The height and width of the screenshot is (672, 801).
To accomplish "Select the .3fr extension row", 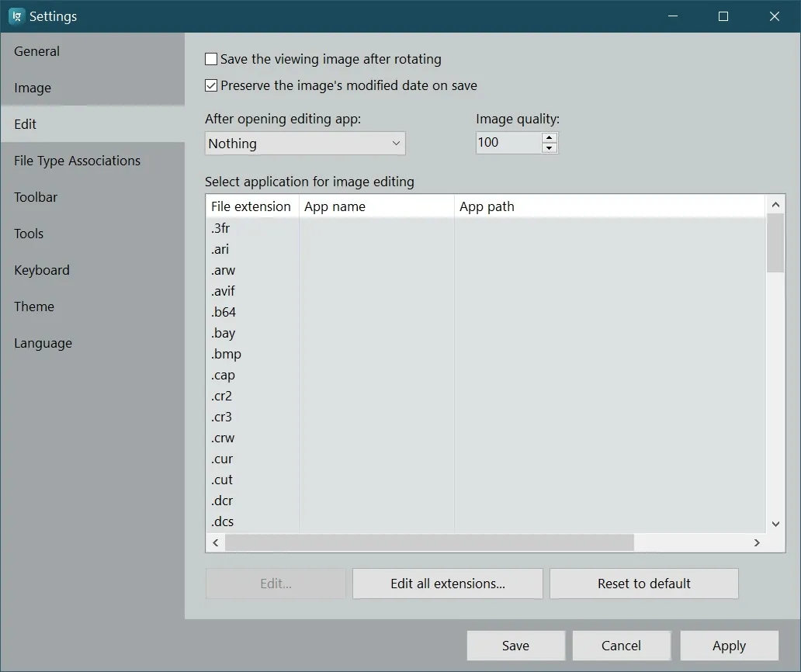I will click(x=485, y=228).
